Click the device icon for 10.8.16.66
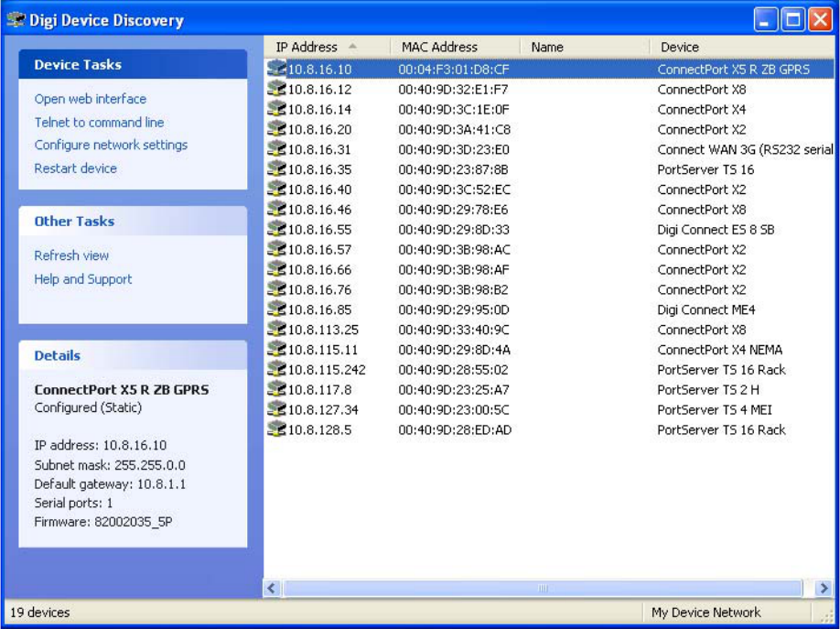The image size is (840, 629). 276,268
